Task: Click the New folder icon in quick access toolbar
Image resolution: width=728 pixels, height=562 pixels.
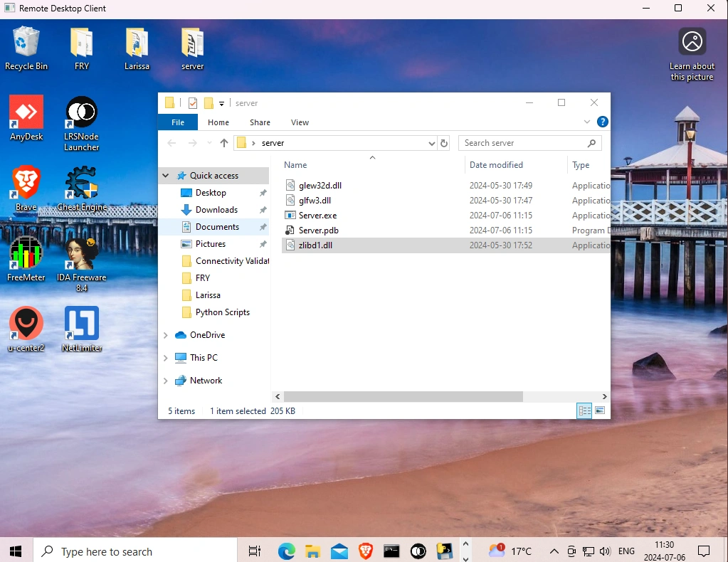Action: [x=209, y=103]
